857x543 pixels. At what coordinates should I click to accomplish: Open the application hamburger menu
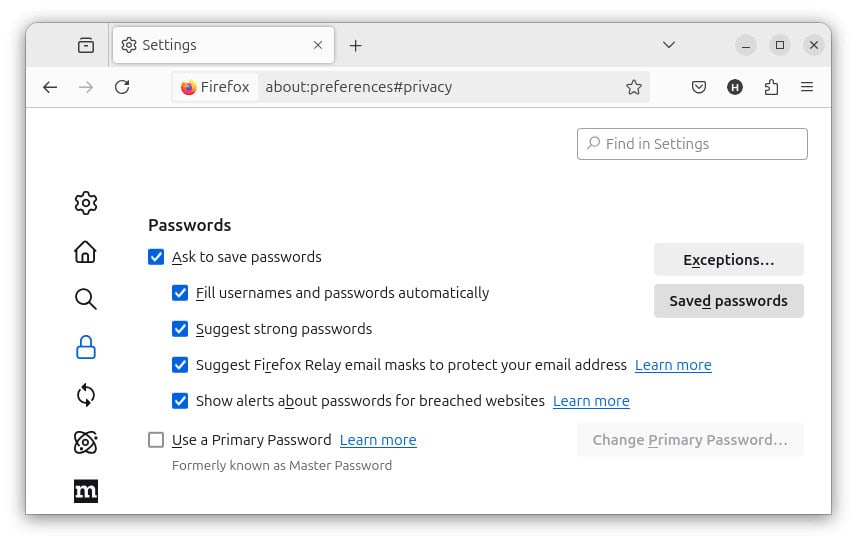[807, 87]
